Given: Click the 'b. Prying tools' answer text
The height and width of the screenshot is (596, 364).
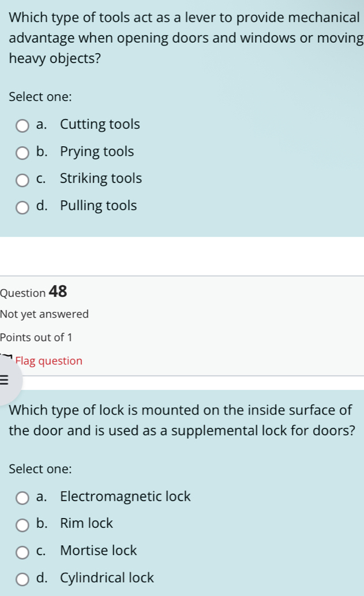Looking at the screenshot, I should pyautogui.click(x=85, y=151).
